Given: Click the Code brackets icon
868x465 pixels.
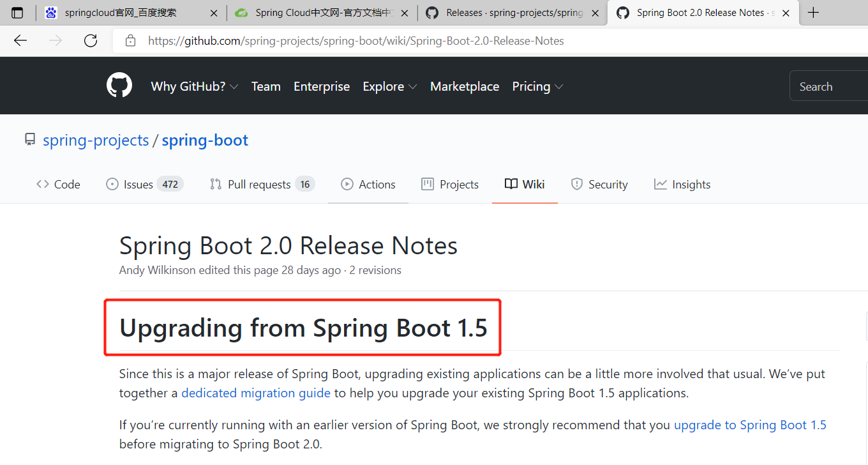Looking at the screenshot, I should pos(43,184).
